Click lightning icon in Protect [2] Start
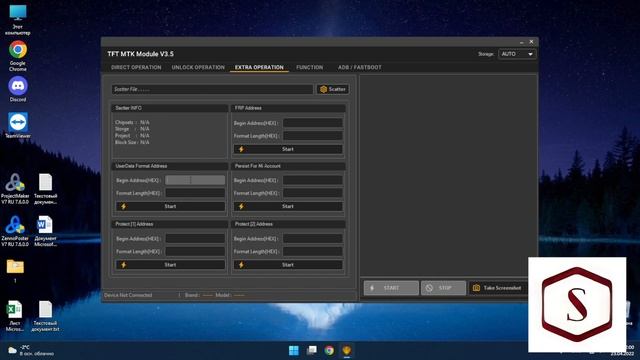640x360 pixels. (241, 265)
